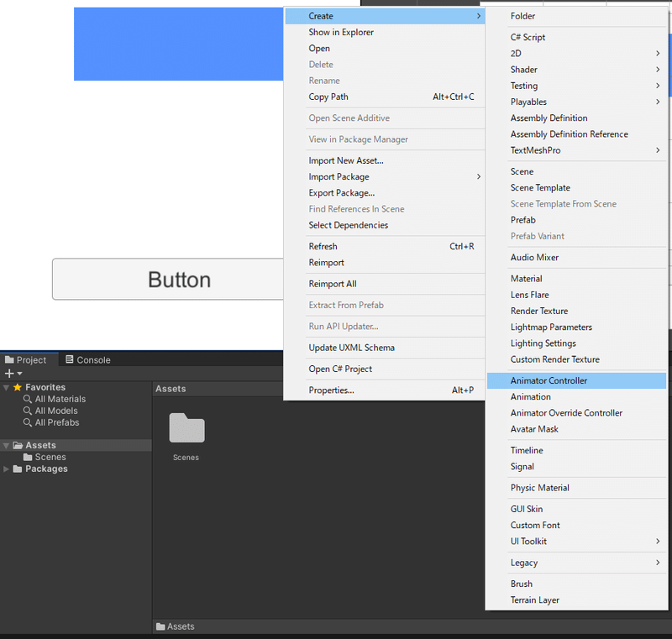Viewport: 672px width, 639px height.
Task: Create an Animator Controller
Action: (576, 380)
